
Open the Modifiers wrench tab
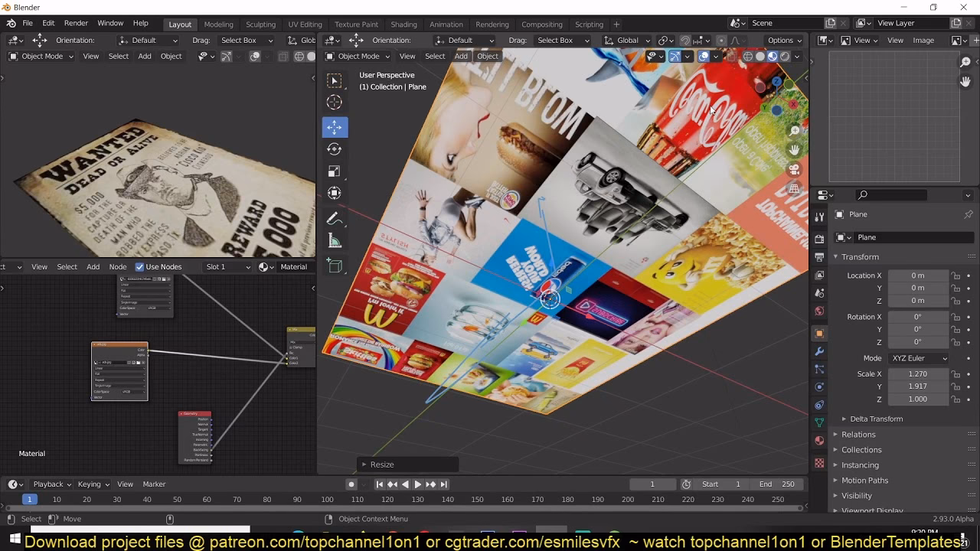click(x=819, y=352)
